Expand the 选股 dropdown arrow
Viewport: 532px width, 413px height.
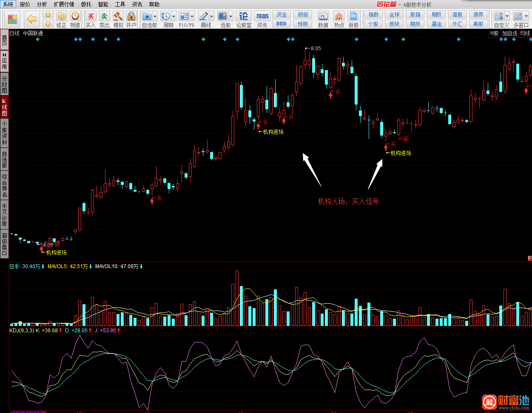click(x=231, y=17)
